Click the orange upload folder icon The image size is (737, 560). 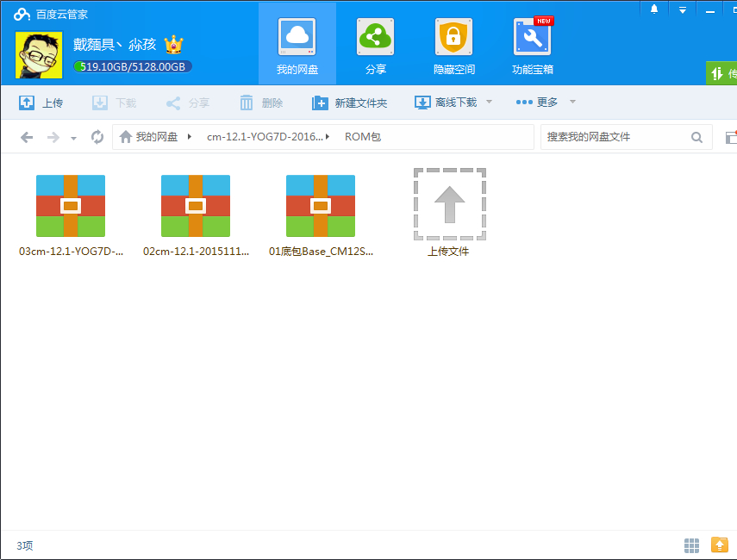[x=719, y=545]
